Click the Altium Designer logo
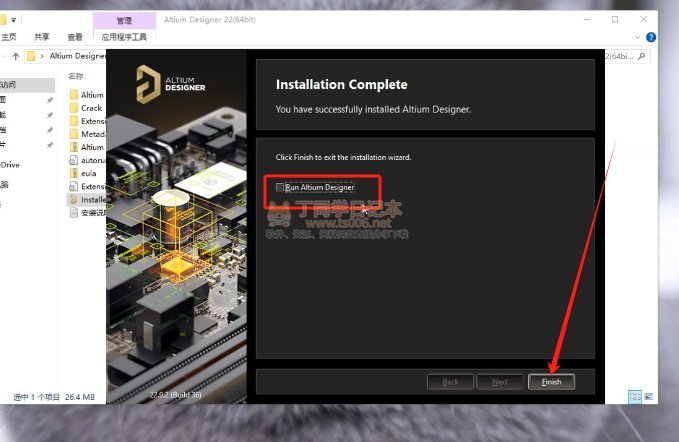The image size is (679, 442). click(171, 84)
